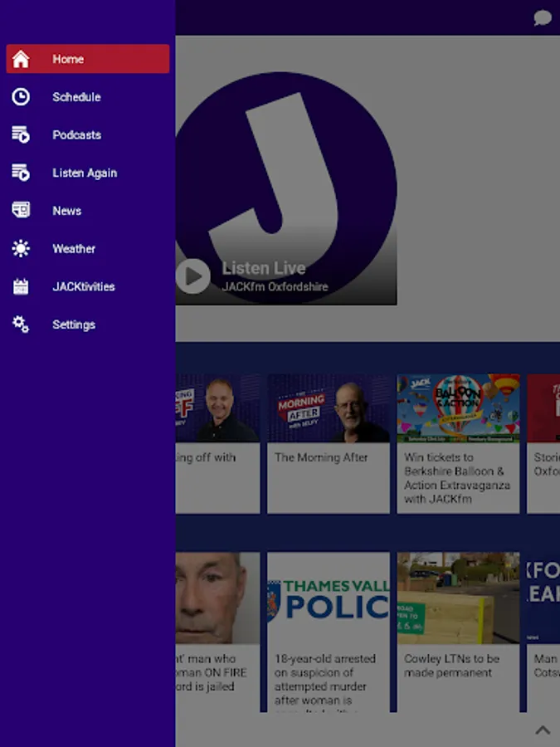
Task: Click 'JACKfm Oxfordshire' station label
Action: click(x=275, y=287)
